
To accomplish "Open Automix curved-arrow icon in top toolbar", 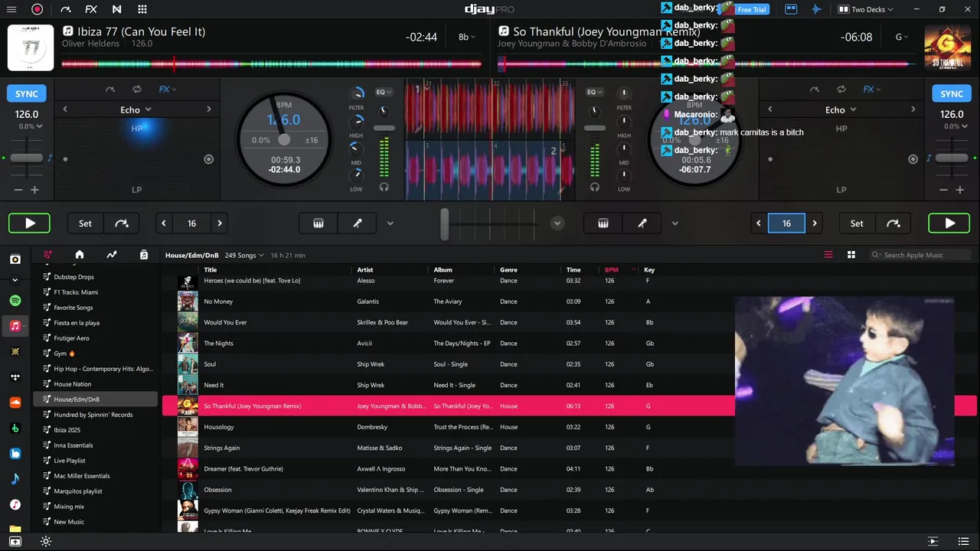I will coord(65,9).
